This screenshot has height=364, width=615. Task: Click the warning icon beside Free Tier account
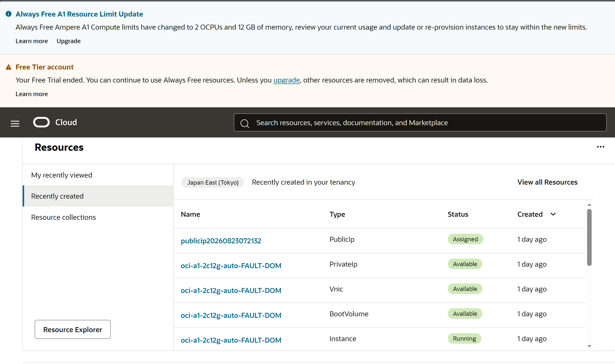click(x=9, y=67)
